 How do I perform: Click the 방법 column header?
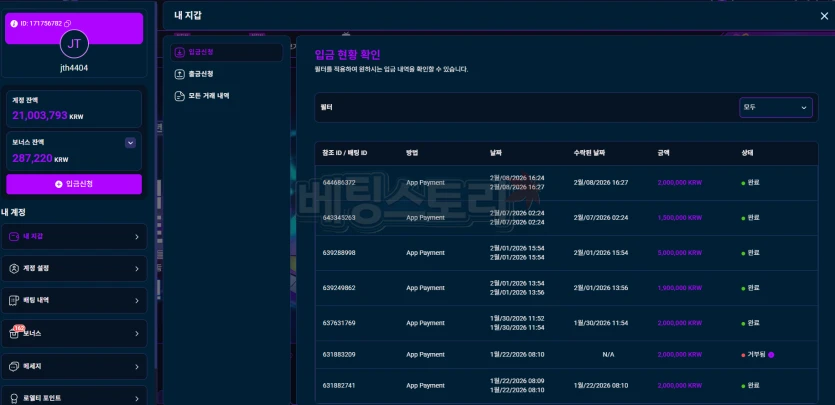point(412,153)
